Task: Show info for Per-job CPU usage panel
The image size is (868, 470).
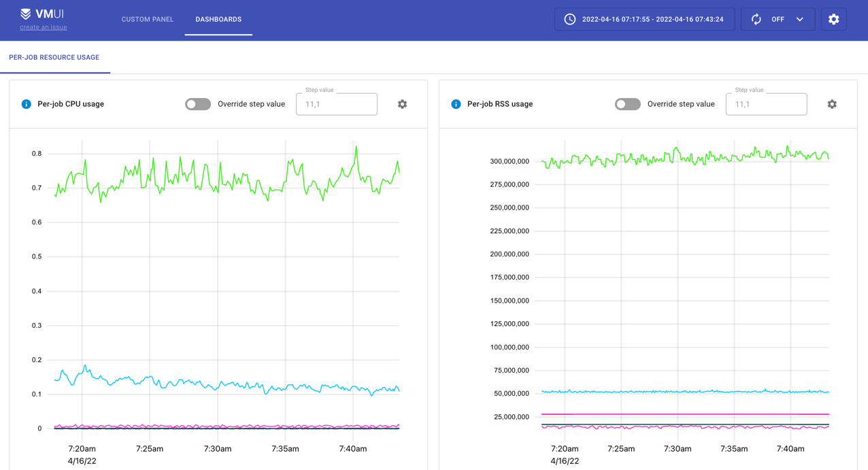Action: click(26, 104)
